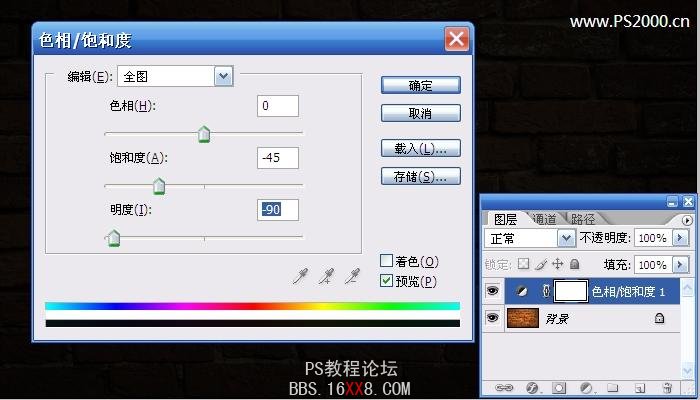Click the 载入(L)... load button
The height and width of the screenshot is (400, 700).
coord(421,149)
